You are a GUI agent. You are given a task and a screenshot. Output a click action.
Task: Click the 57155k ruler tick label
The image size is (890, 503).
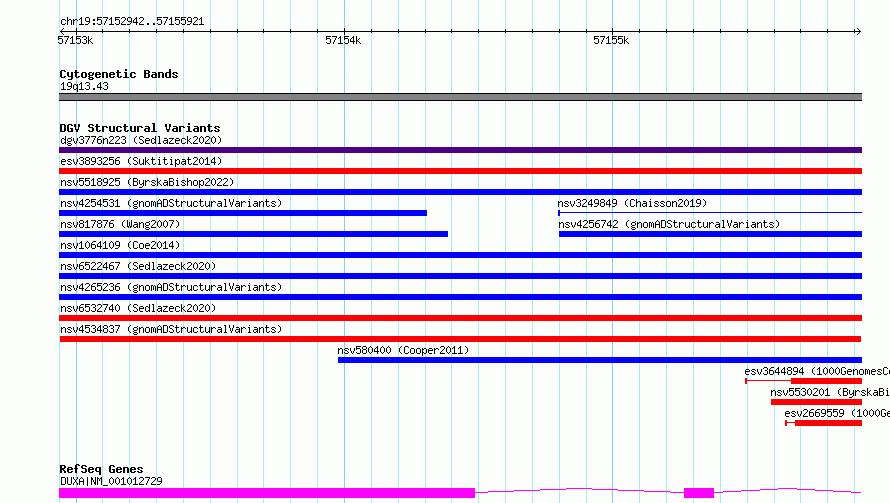611,40
